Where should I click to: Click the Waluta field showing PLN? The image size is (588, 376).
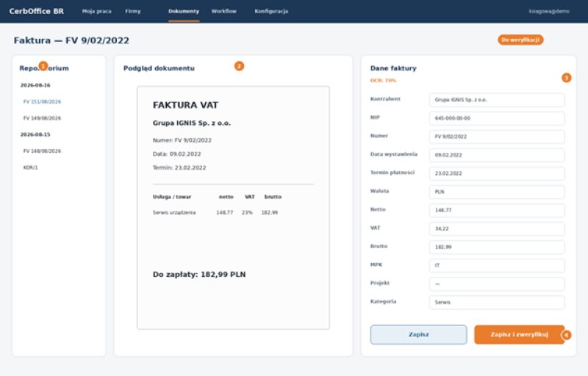(497, 192)
